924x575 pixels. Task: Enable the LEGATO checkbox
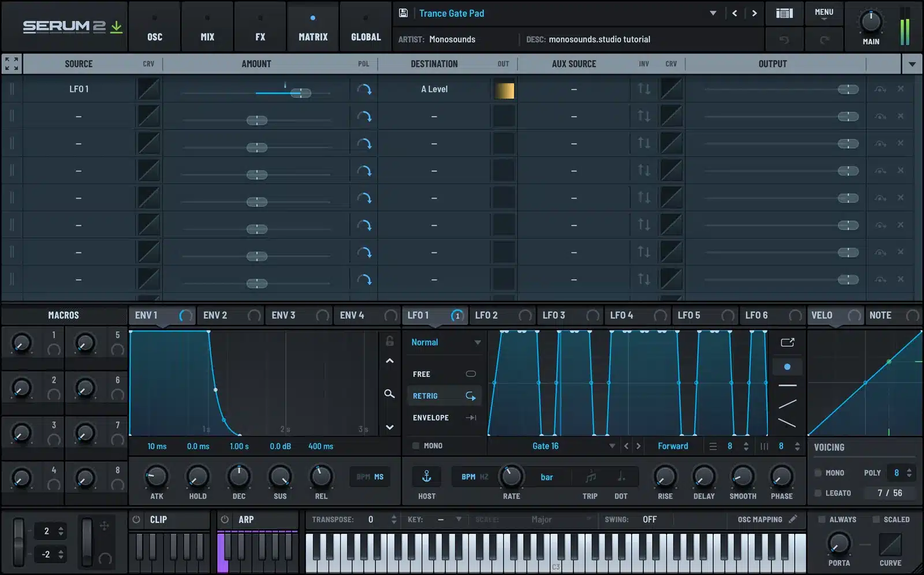click(818, 493)
